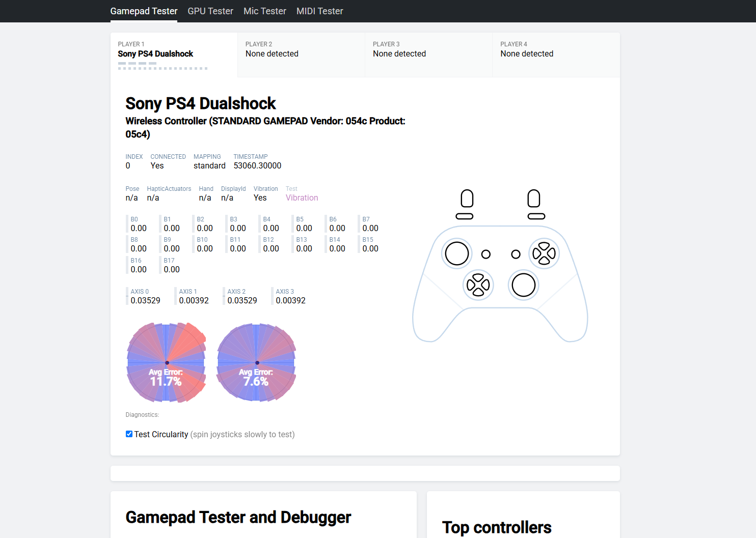This screenshot has height=538, width=756.
Task: Open the Gamepad Tester tab
Action: 144,11
